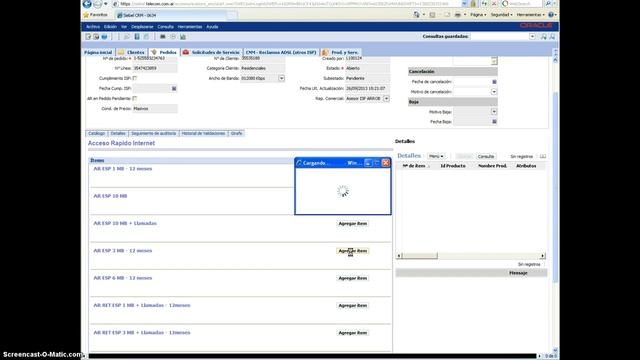The width and height of the screenshot is (640, 360).
Task: Click the blue round icon in Siebel toolbar
Action: [x=104, y=37]
